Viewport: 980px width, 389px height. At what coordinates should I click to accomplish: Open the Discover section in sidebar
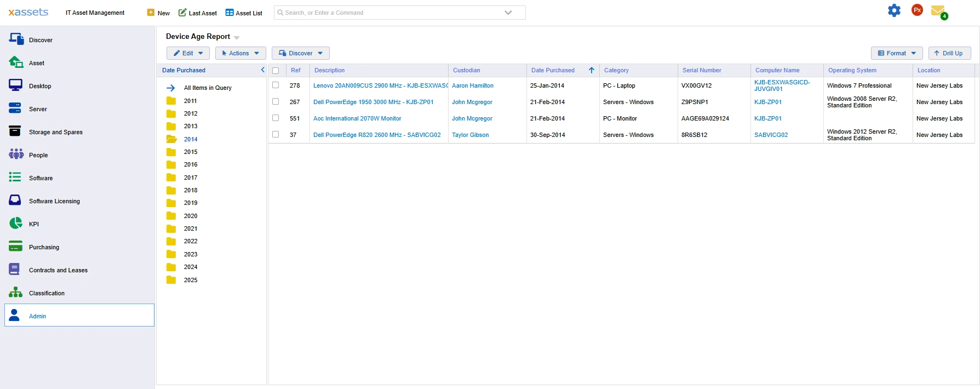click(x=41, y=40)
